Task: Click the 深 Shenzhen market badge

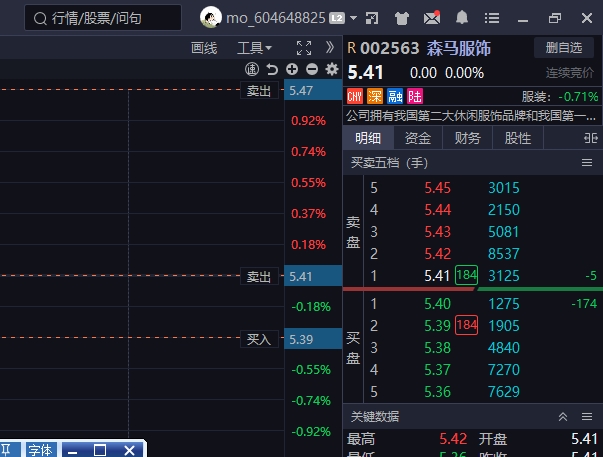Action: 375,96
